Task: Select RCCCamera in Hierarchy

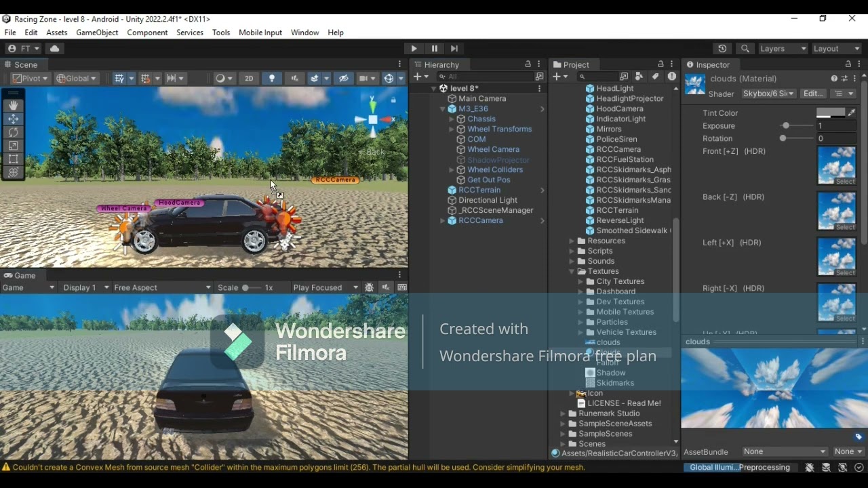Action: click(481, 221)
